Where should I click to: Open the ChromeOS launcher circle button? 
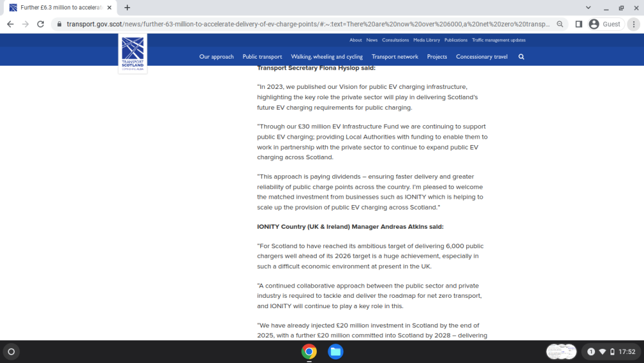[x=12, y=352]
